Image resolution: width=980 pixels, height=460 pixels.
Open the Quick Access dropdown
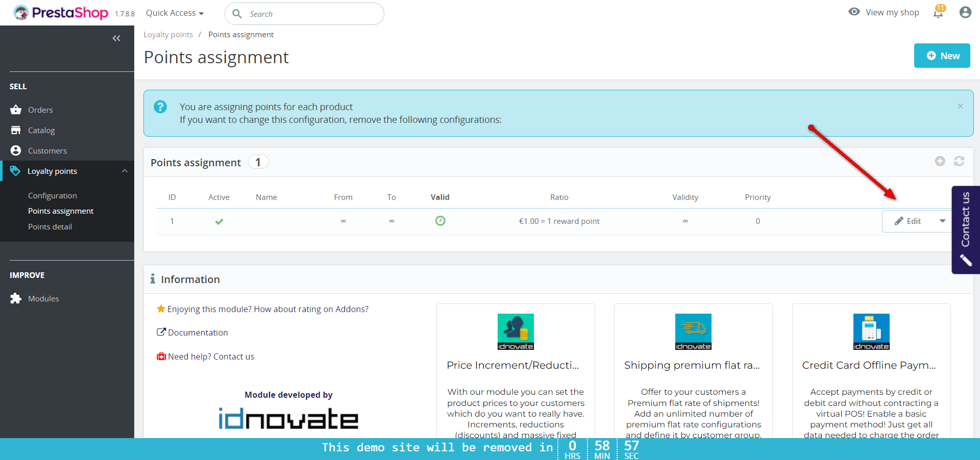(175, 13)
